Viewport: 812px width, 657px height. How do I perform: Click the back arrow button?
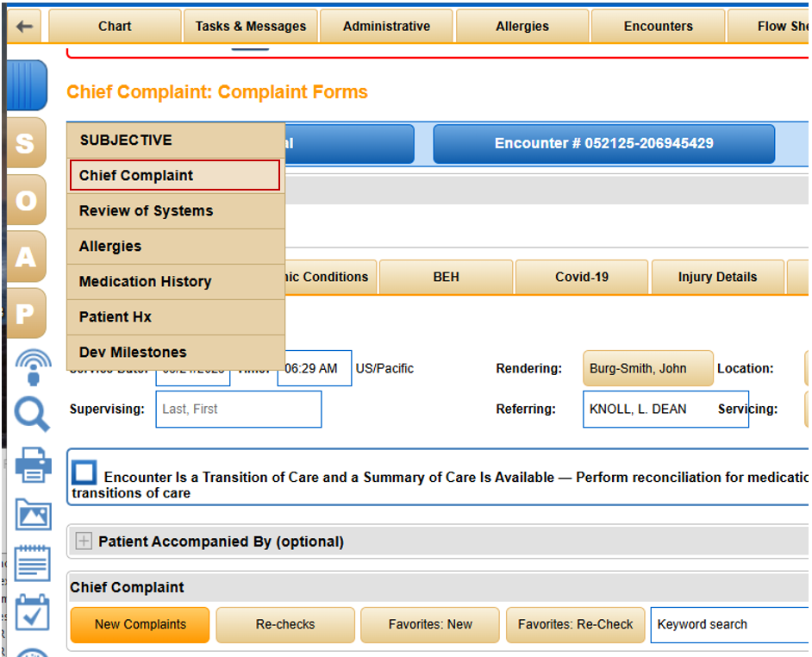[x=24, y=26]
